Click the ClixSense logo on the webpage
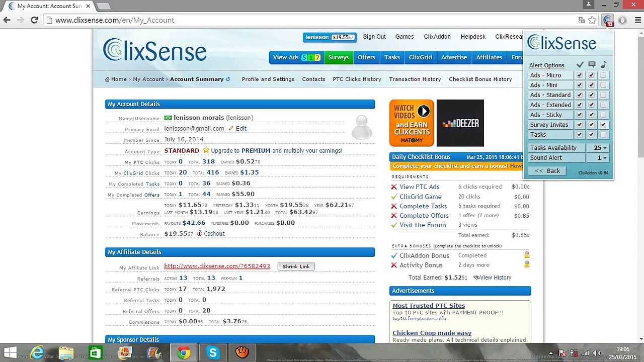 point(155,51)
